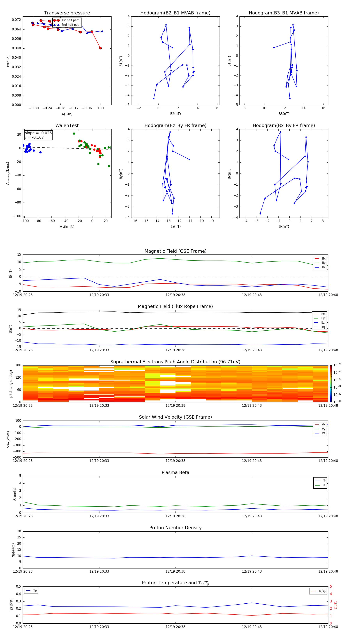351x644 pixels.
Task: Click the "B2(nT)" x-axis label
Action: (x=175, y=114)
